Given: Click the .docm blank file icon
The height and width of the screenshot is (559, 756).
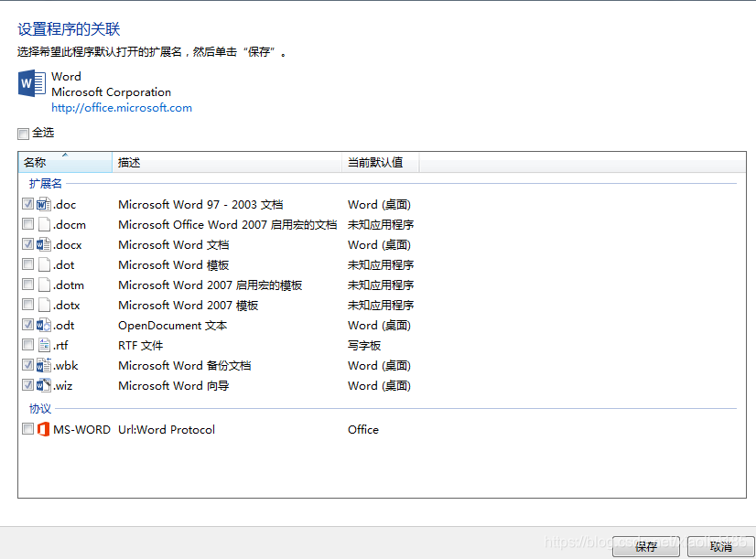Looking at the screenshot, I should (44, 224).
